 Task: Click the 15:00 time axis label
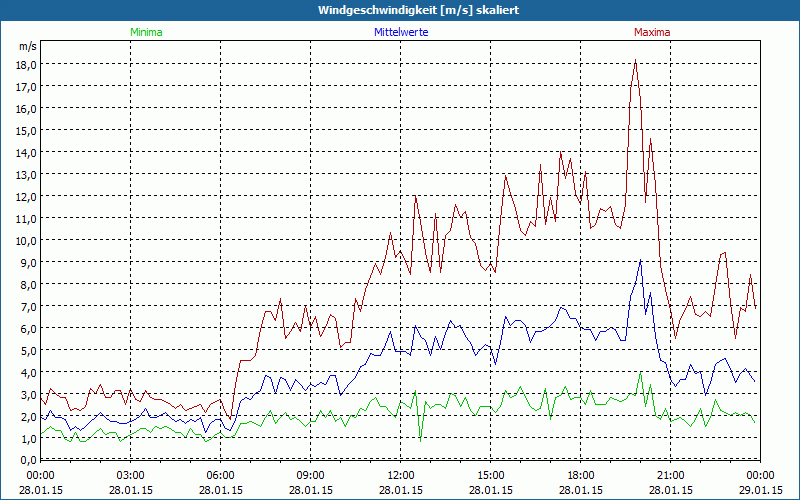(x=491, y=475)
